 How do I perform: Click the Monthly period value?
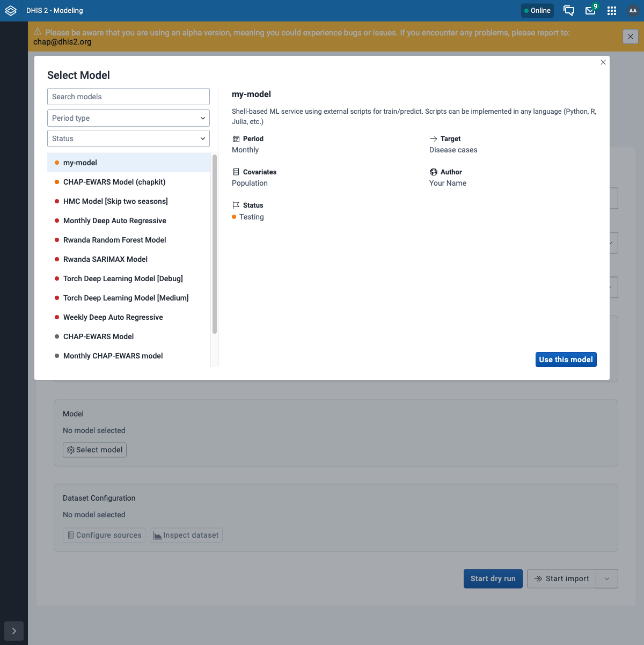245,150
